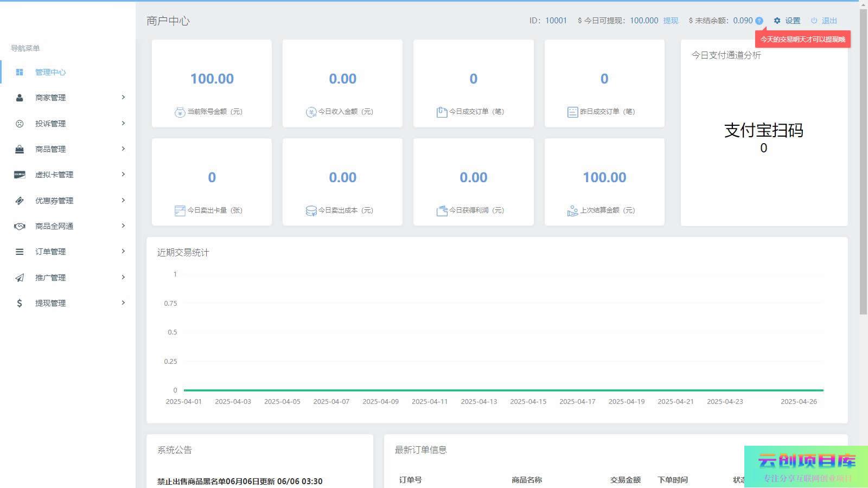Expand the 商家管理 chevron arrow
Image resolution: width=868 pixels, height=488 pixels.
[123, 97]
